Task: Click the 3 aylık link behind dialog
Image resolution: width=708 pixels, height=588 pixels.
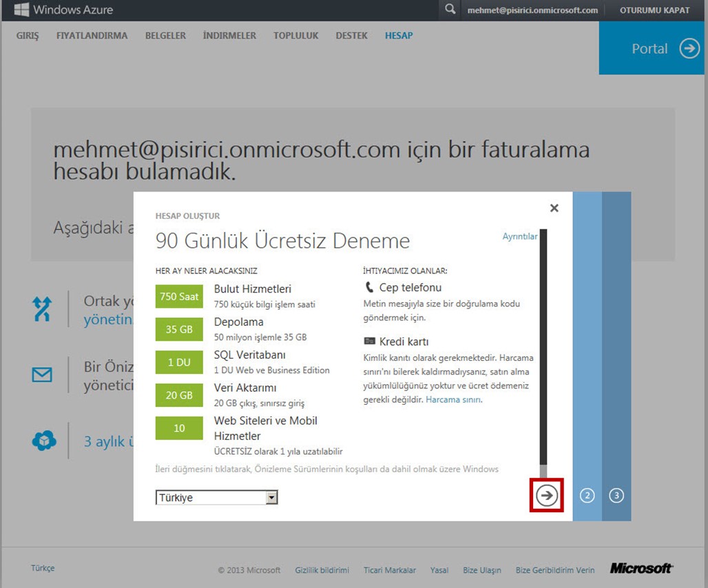Action: [x=108, y=441]
